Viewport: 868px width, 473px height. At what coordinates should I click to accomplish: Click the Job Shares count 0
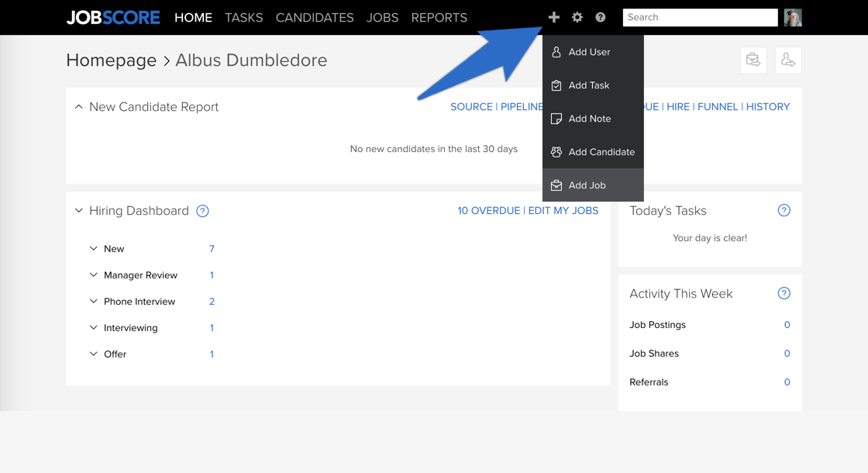click(x=787, y=354)
